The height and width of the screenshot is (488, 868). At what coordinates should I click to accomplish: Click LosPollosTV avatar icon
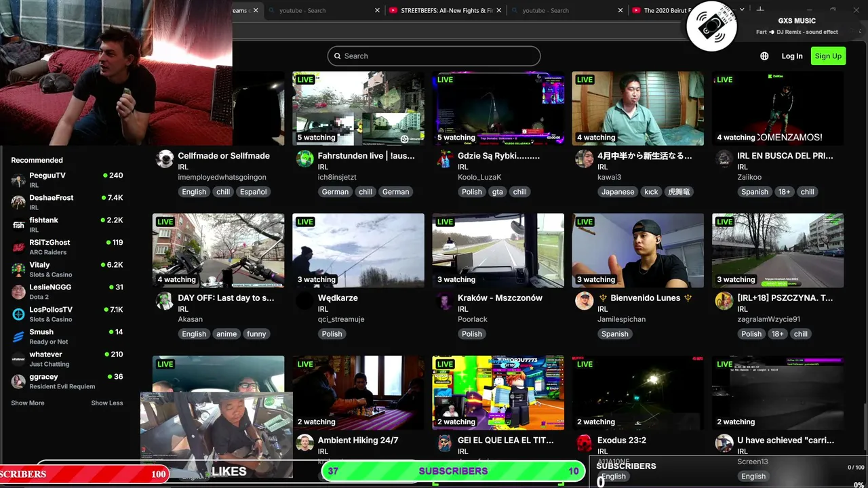click(x=18, y=314)
